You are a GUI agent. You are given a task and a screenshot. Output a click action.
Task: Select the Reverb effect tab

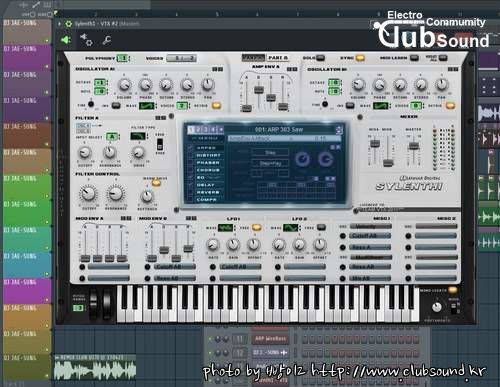tap(208, 192)
